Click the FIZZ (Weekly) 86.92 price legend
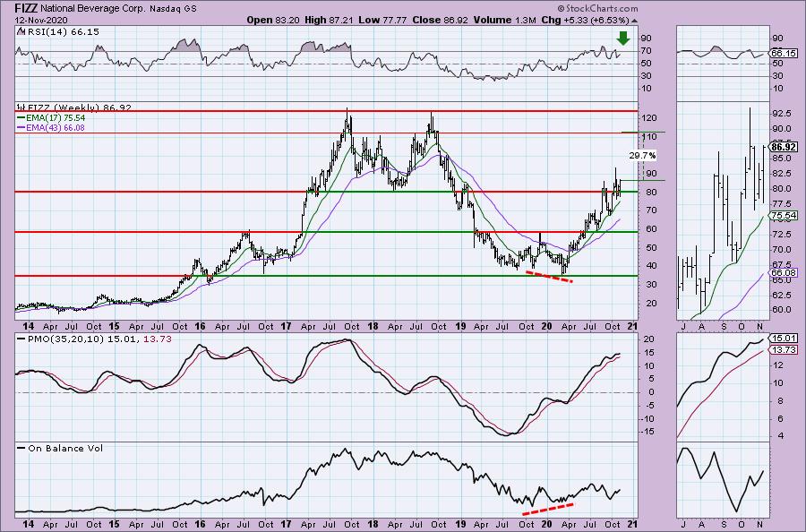 click(x=74, y=107)
